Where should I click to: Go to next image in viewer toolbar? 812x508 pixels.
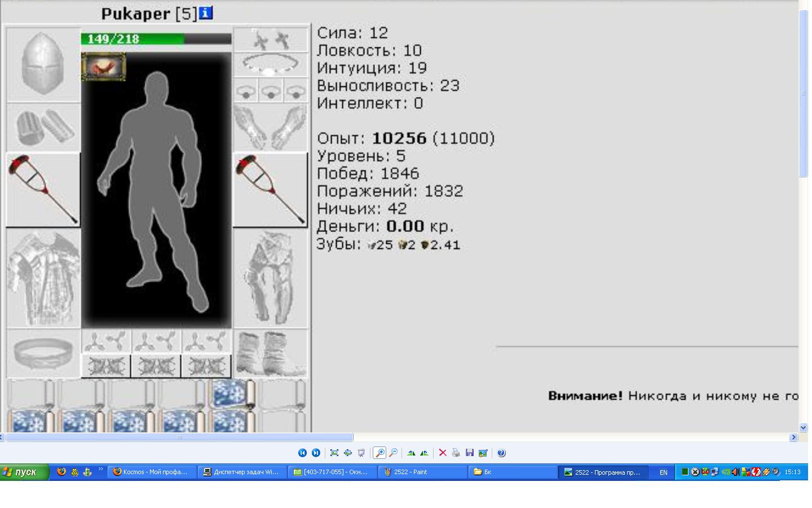click(x=316, y=453)
